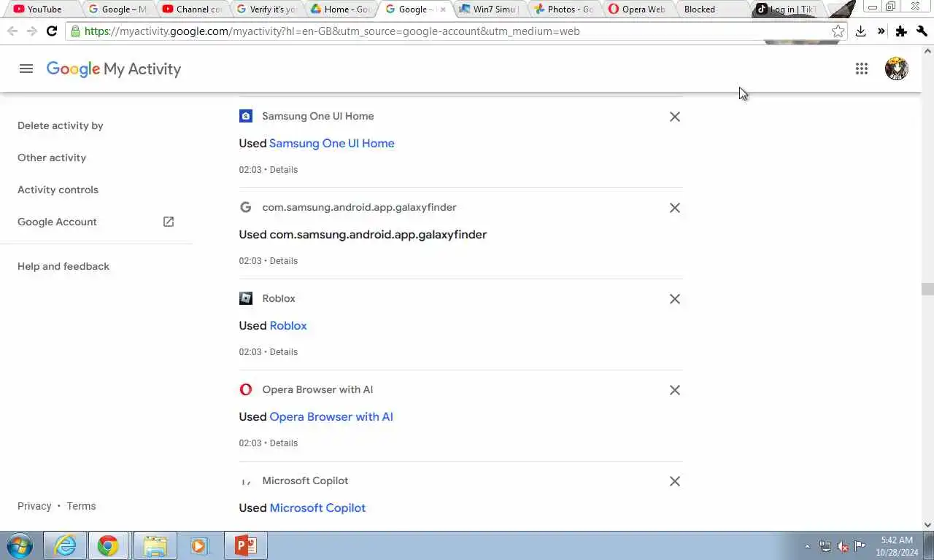
Task: Click the Google My Activity logo
Action: click(114, 69)
